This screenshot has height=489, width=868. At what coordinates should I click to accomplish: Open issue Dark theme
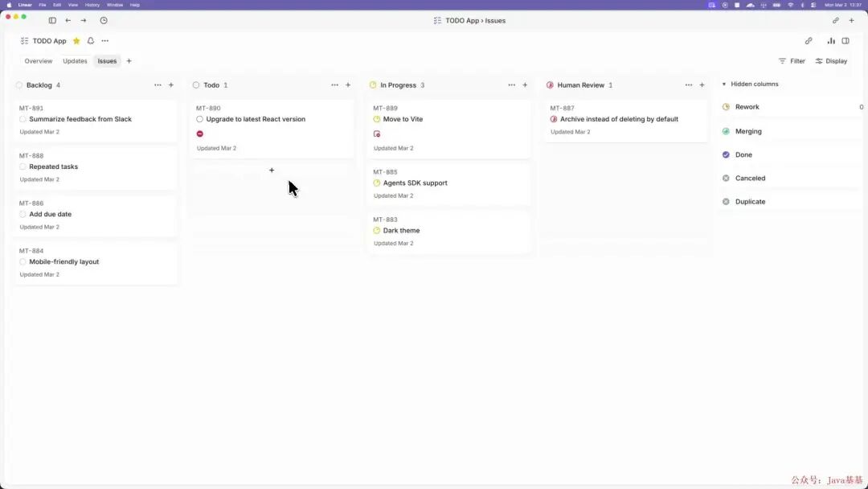(x=401, y=230)
